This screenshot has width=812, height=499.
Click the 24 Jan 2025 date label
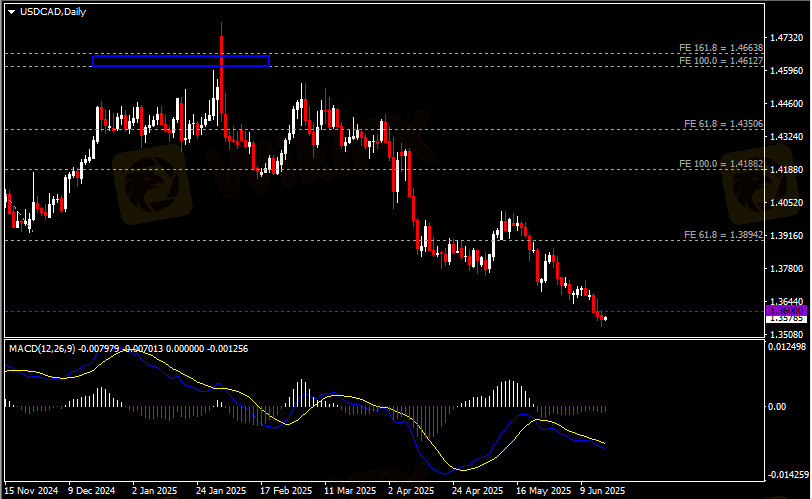point(221,490)
